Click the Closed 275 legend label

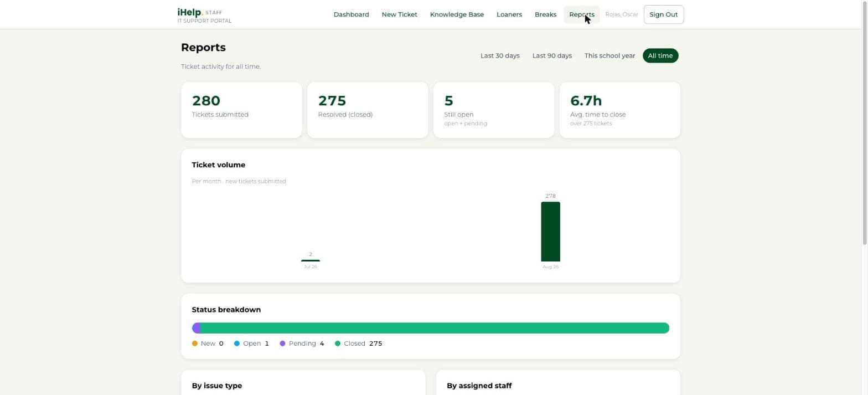tap(363, 343)
